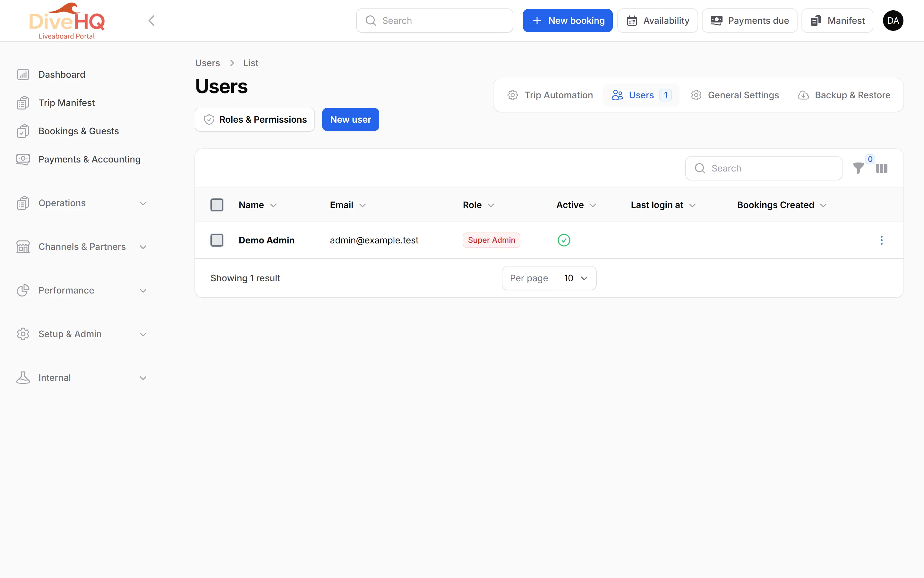Image resolution: width=924 pixels, height=578 pixels.
Task: Open the General Settings tab
Action: [x=735, y=95]
